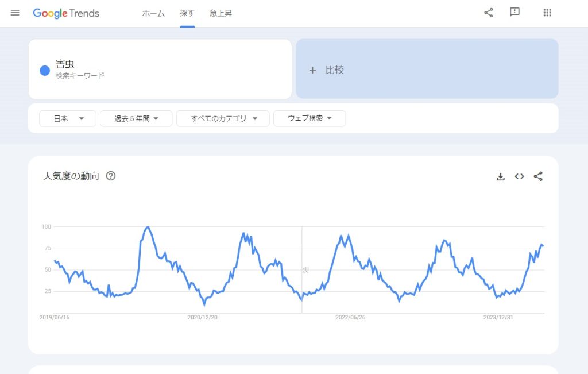Expand the 日本 region dropdown
The image size is (588, 374).
(x=68, y=118)
